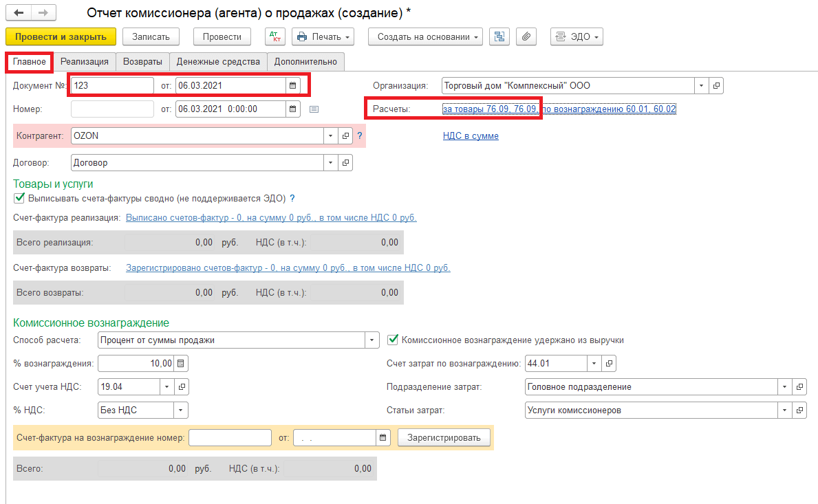Open Зарегистрировано счетов-фактур link
818x504 pixels.
pos(288,267)
